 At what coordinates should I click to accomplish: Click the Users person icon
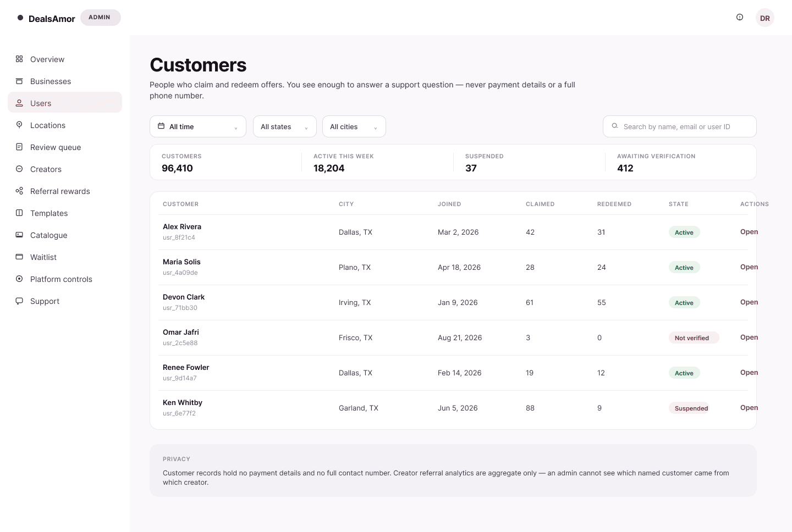(19, 103)
